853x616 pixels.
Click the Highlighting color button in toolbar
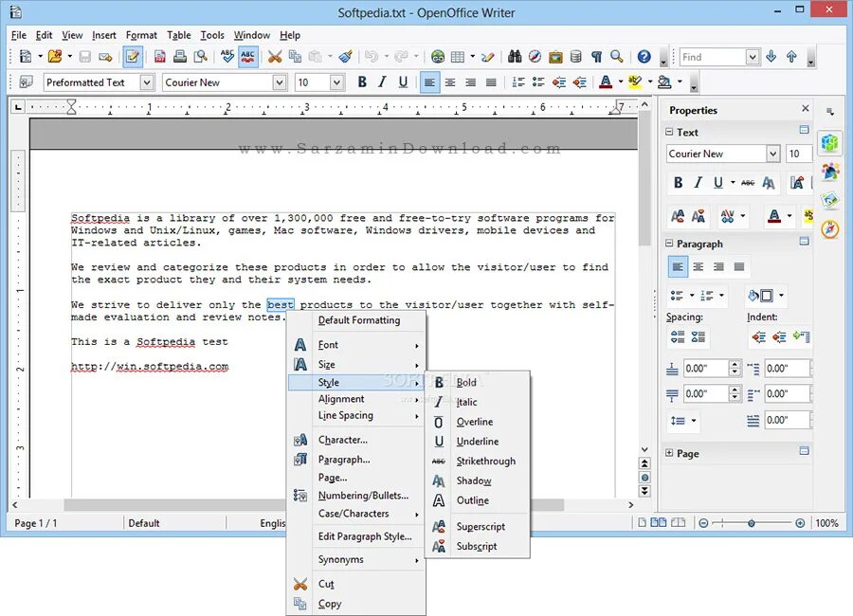pyautogui.click(x=635, y=82)
